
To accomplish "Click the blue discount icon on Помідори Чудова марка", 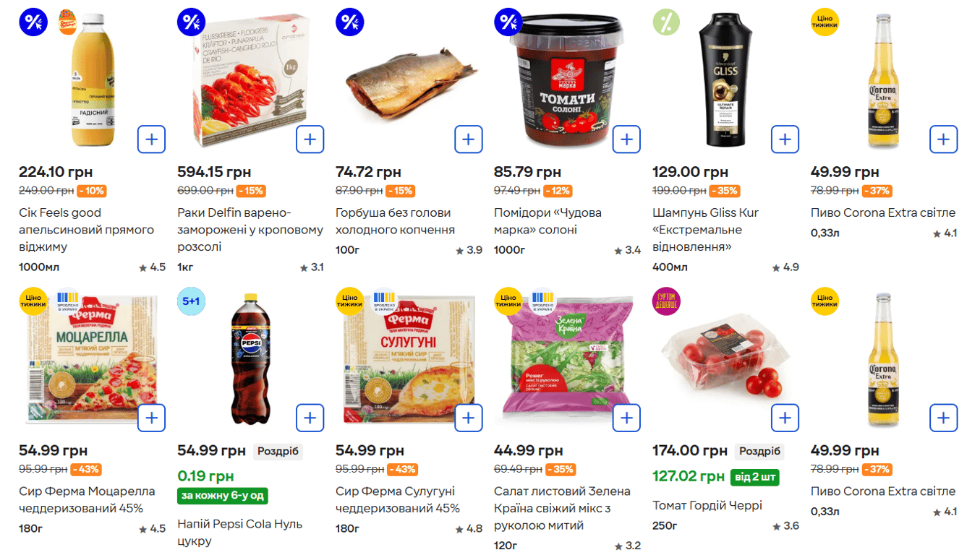I will pyautogui.click(x=508, y=22).
